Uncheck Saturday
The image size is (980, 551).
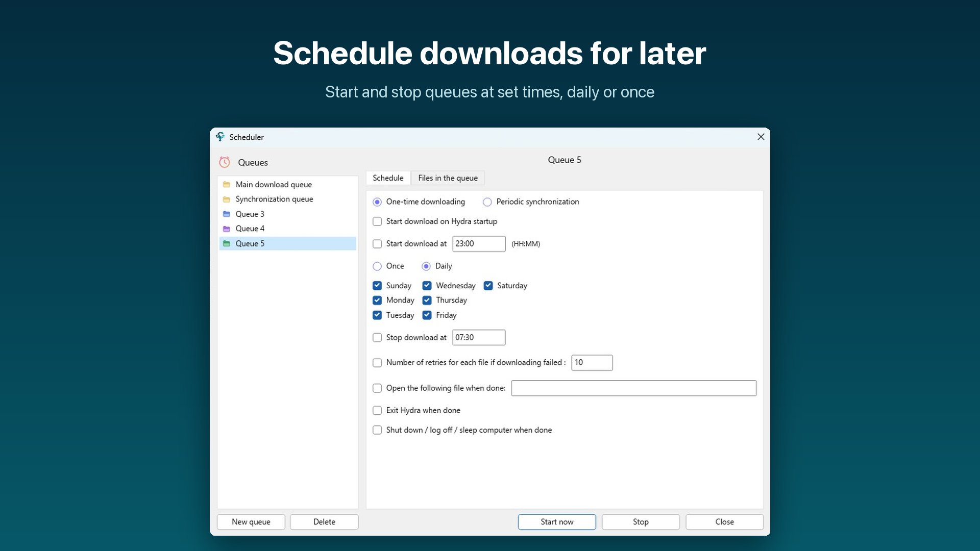(488, 286)
